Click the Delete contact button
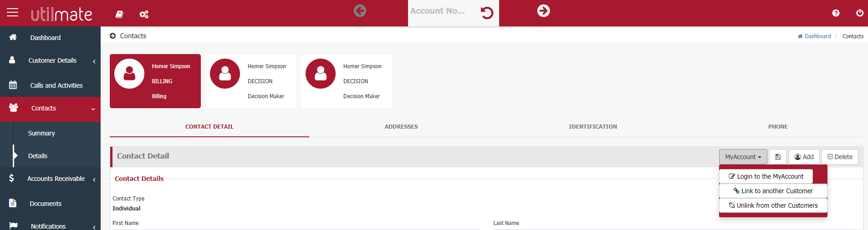 pyautogui.click(x=840, y=157)
